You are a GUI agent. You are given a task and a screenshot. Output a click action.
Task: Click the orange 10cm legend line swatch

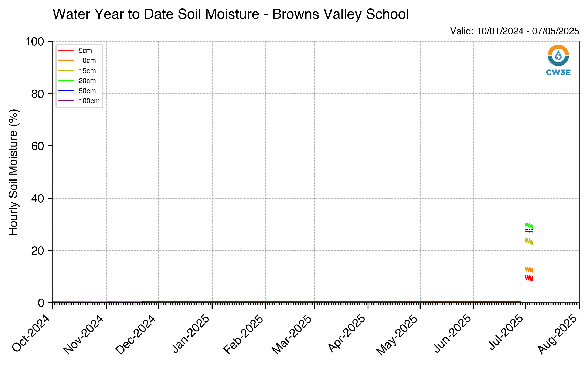point(66,60)
